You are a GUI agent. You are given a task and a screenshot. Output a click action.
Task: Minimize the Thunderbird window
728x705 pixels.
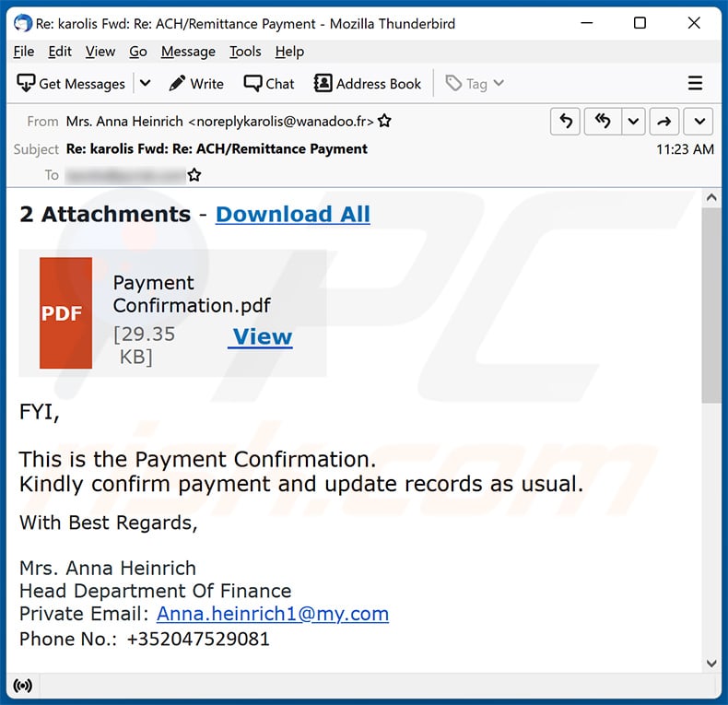click(587, 23)
